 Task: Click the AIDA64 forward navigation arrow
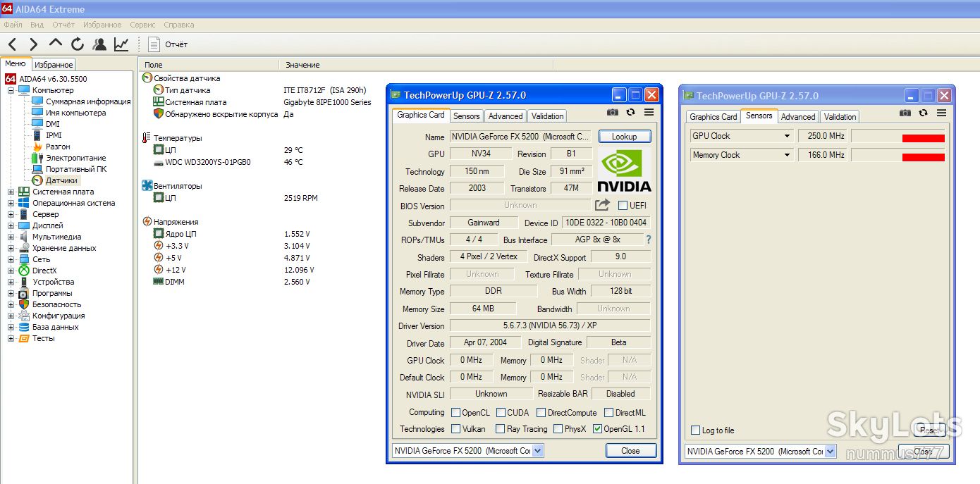(x=33, y=44)
